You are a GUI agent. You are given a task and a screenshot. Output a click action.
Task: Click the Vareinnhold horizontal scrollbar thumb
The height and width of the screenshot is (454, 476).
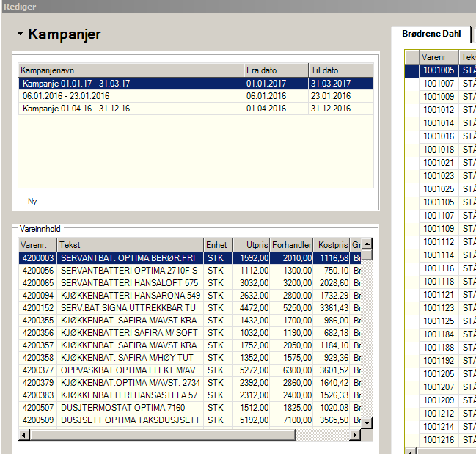(x=162, y=435)
